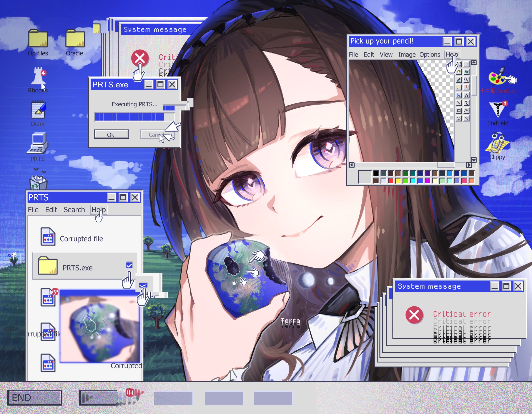Toggle the checkbox in the small popup
Screen dimensions: 532x414
143,285
